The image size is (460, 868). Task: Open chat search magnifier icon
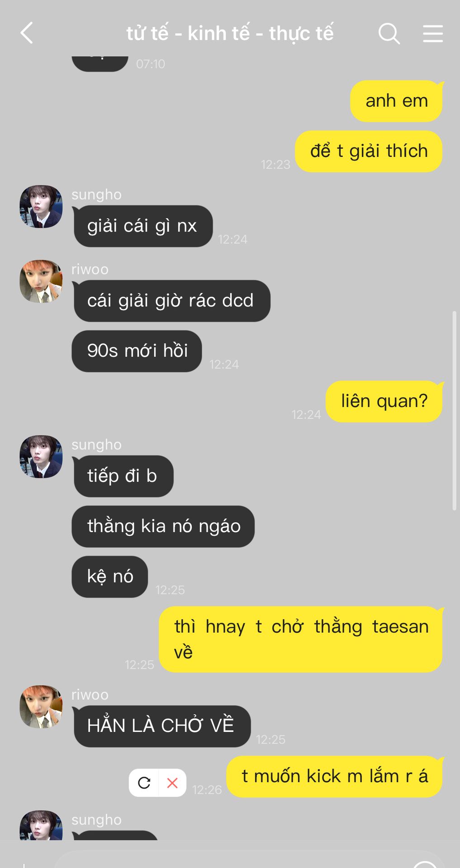[389, 33]
